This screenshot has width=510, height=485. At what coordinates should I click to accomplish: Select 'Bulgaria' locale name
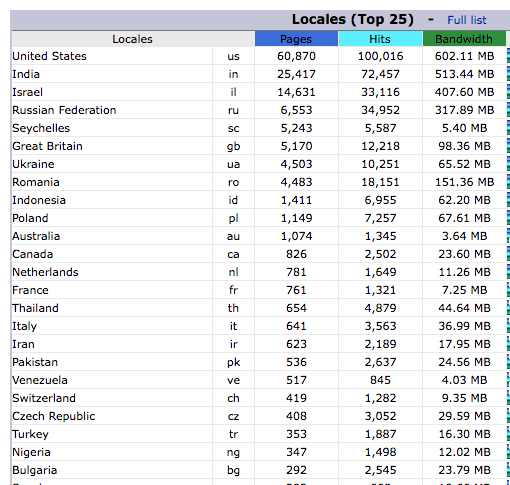[34, 470]
